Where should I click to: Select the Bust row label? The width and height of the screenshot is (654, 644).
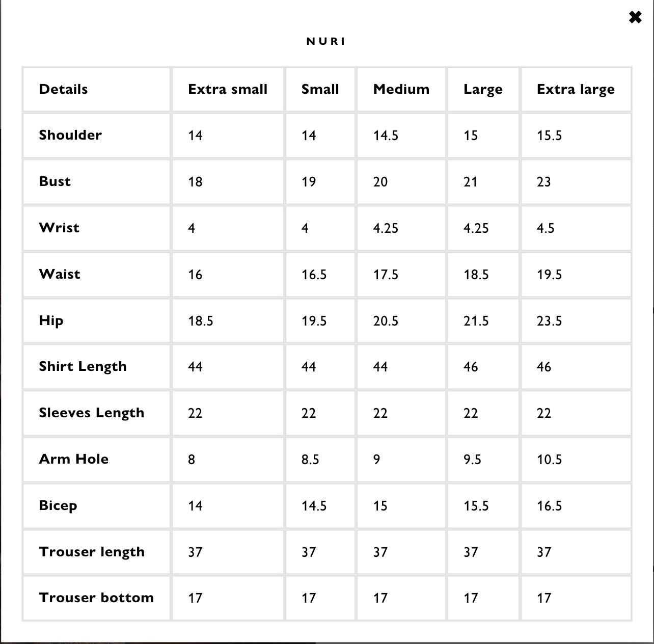click(x=55, y=181)
